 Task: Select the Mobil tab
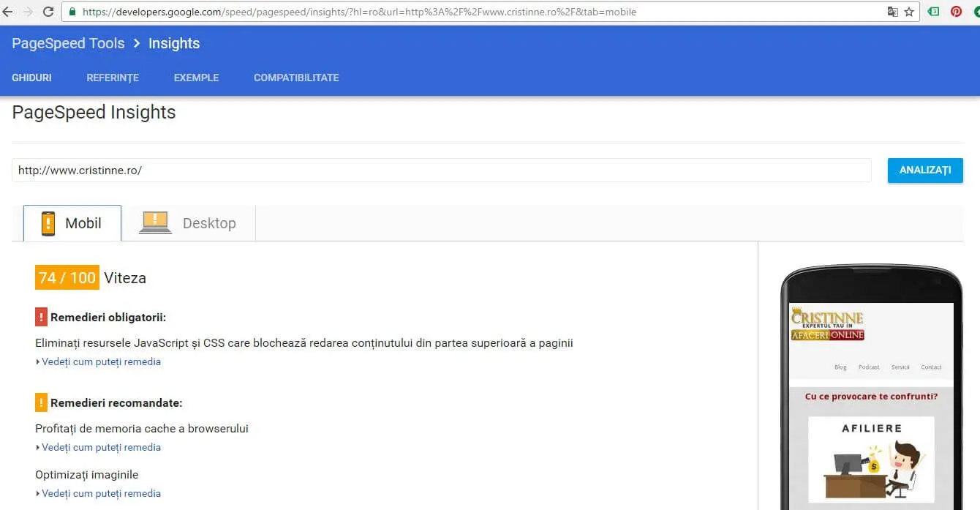tap(72, 223)
